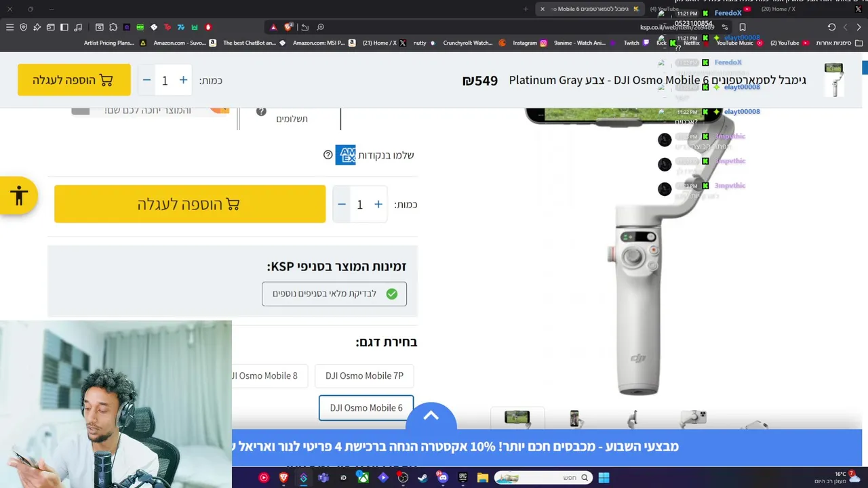Open the red hand extension icon
This screenshot has width=868, height=488.
coord(208,27)
